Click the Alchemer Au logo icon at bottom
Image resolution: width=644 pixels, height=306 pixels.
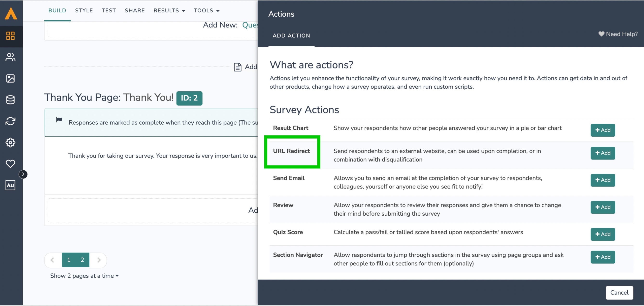pos(11,185)
